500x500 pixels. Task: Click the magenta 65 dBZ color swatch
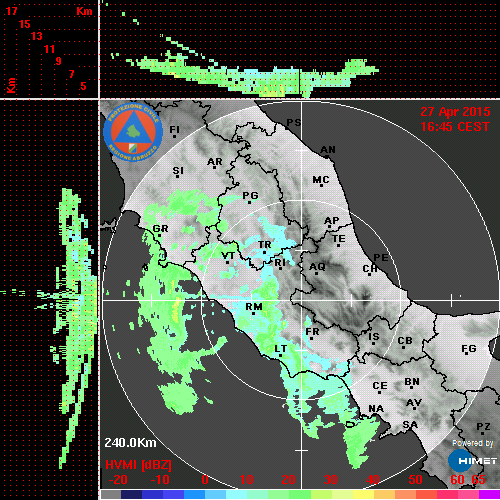point(489,494)
